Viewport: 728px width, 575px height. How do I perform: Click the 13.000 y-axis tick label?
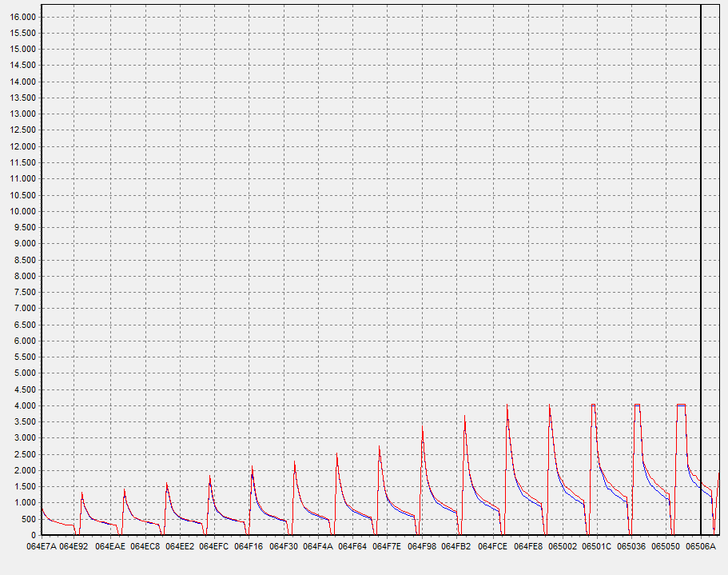(22, 114)
